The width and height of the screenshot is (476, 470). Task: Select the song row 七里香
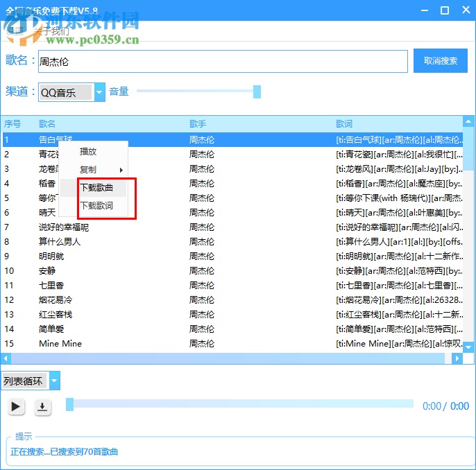(232, 286)
